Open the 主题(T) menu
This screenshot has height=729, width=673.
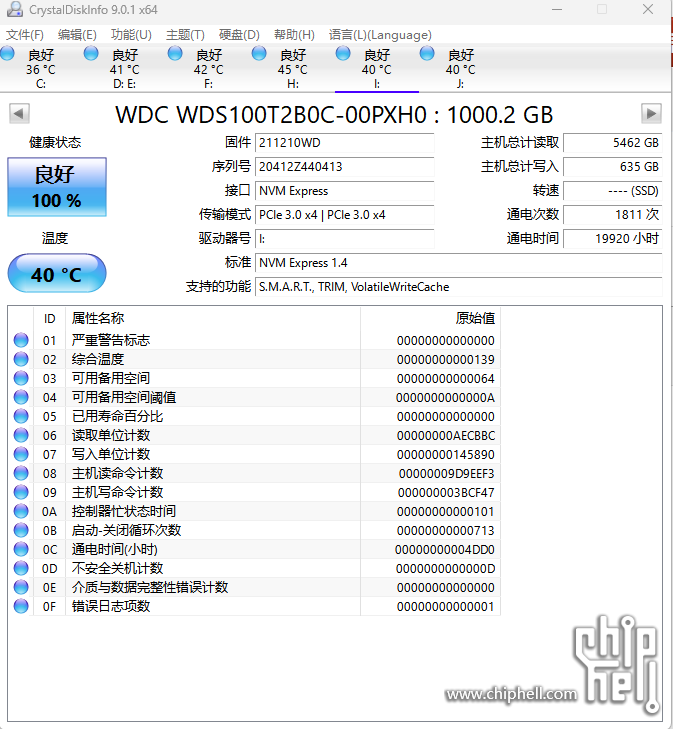coord(185,35)
